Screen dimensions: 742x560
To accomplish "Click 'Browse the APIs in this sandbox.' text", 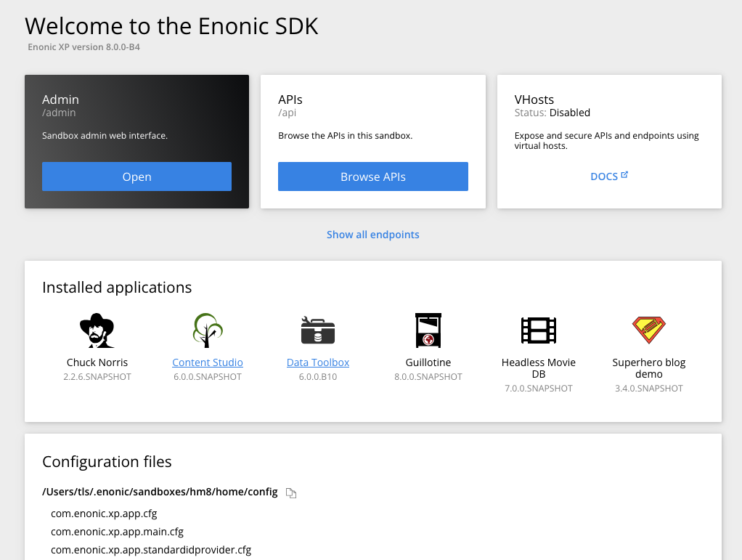I will pos(346,135).
